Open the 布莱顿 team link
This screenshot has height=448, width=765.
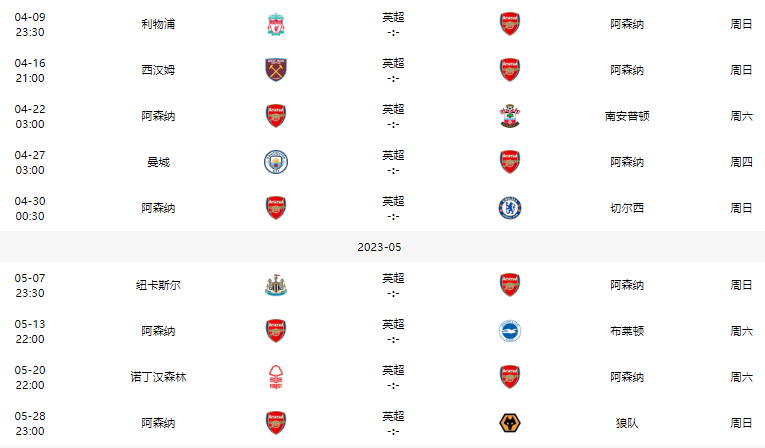tap(627, 331)
